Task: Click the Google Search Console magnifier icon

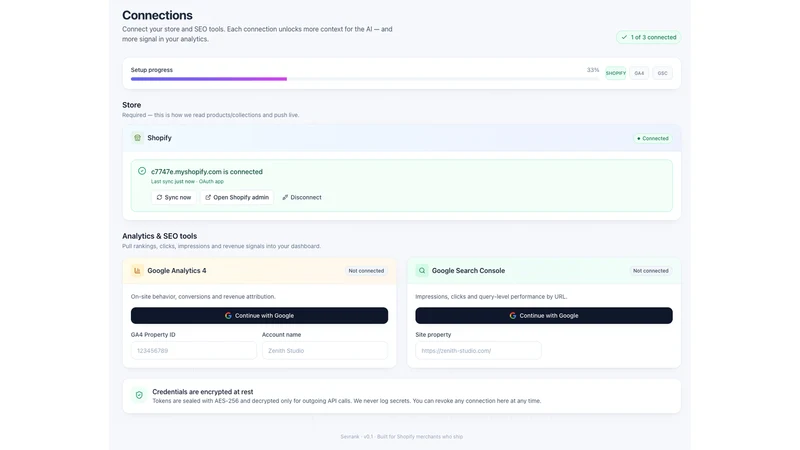Action: tap(422, 271)
